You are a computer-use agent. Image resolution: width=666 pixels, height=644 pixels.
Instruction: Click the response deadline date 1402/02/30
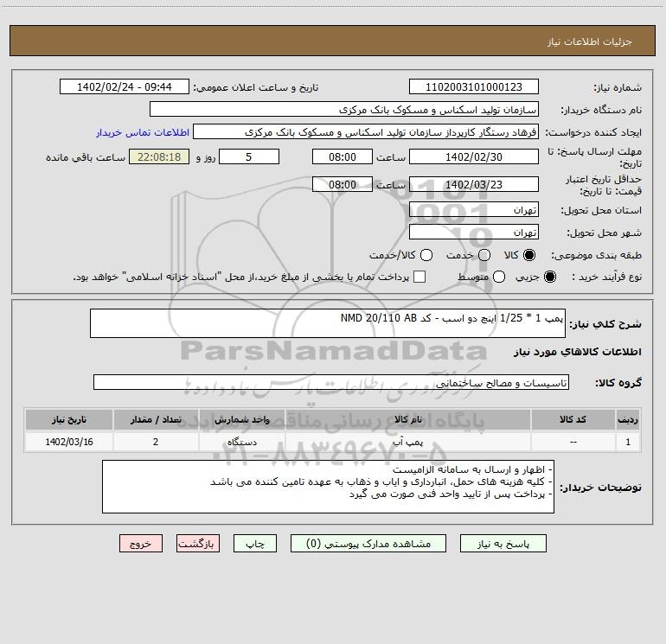[474, 156]
